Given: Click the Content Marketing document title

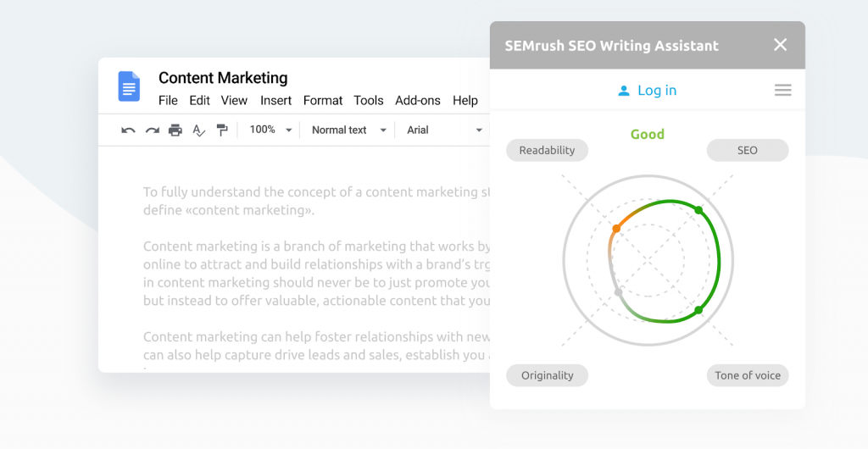Looking at the screenshot, I should click(223, 78).
